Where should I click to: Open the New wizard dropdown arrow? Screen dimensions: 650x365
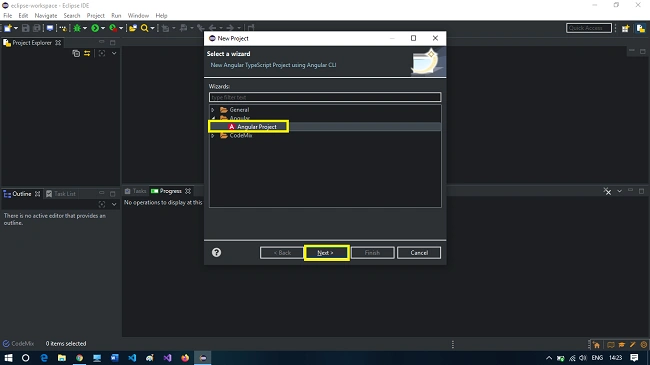(x=16, y=28)
